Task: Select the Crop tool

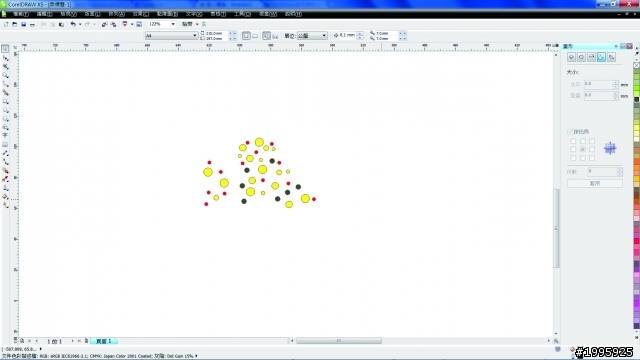Action: (5, 67)
